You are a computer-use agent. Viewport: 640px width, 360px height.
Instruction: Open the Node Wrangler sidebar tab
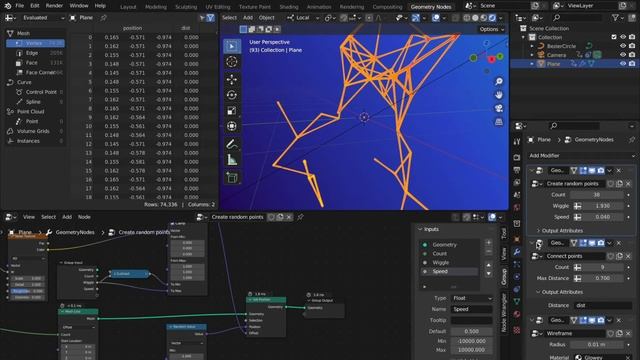pyautogui.click(x=504, y=313)
